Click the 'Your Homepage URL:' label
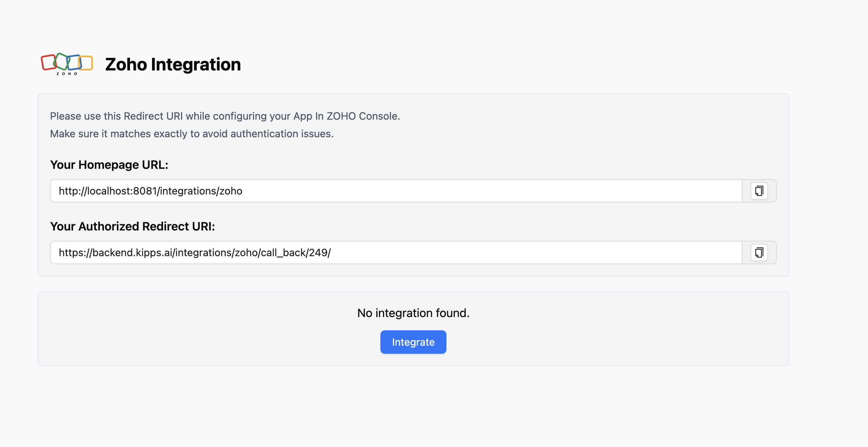The height and width of the screenshot is (447, 868). point(109,165)
